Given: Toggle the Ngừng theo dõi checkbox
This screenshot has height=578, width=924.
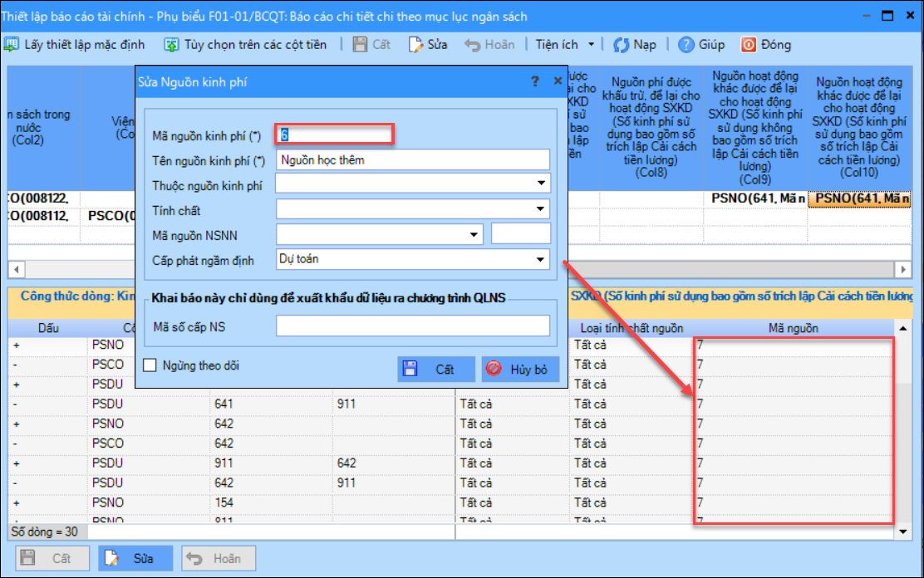Looking at the screenshot, I should pyautogui.click(x=150, y=365).
